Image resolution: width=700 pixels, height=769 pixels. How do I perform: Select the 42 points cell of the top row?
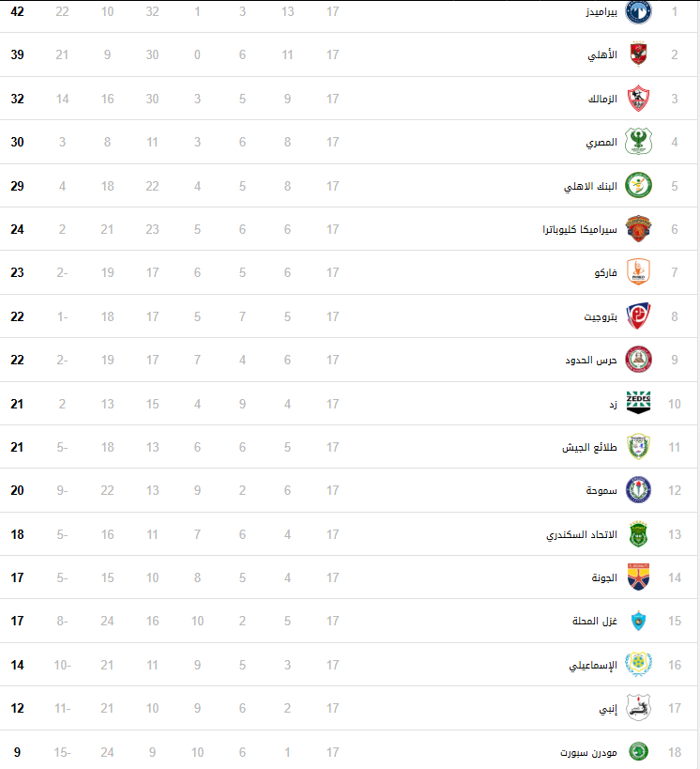17,11
